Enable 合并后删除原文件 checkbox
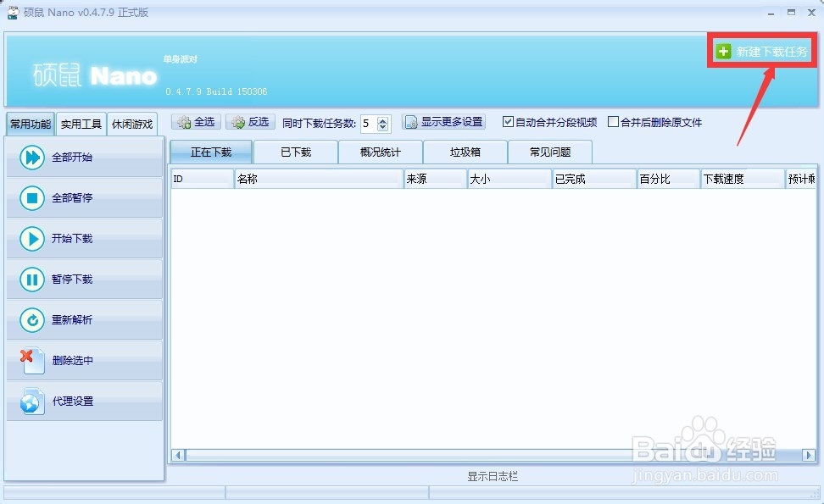Screen dimensions: 824x504 point(613,122)
